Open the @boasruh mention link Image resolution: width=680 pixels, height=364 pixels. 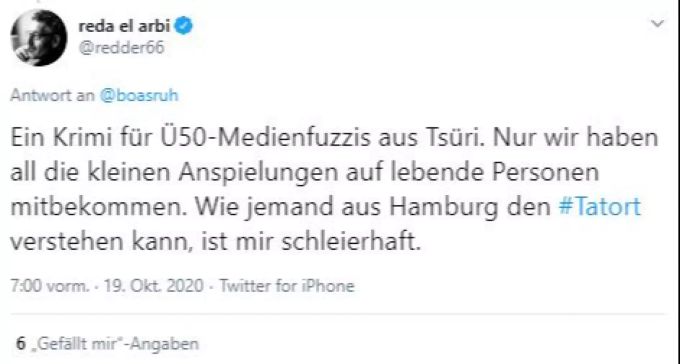[x=139, y=95]
